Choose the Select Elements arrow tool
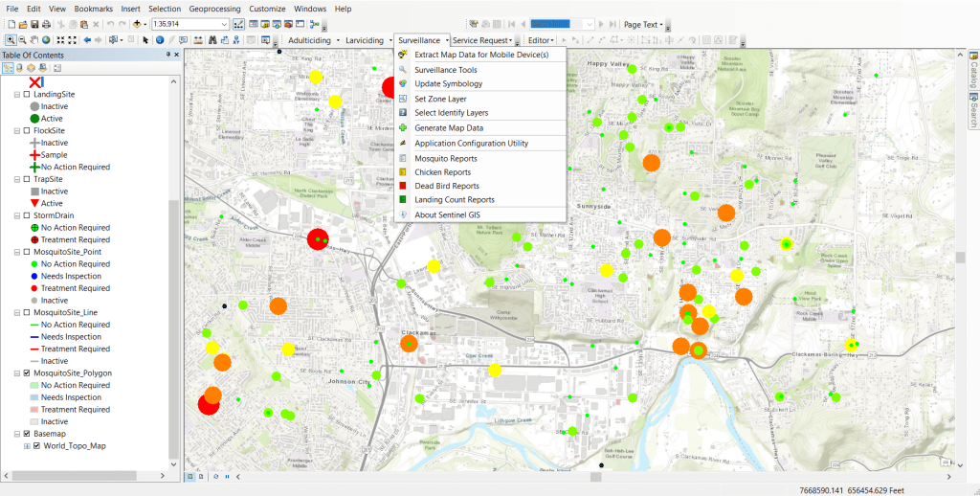Image resolution: width=980 pixels, height=496 pixels. point(145,40)
